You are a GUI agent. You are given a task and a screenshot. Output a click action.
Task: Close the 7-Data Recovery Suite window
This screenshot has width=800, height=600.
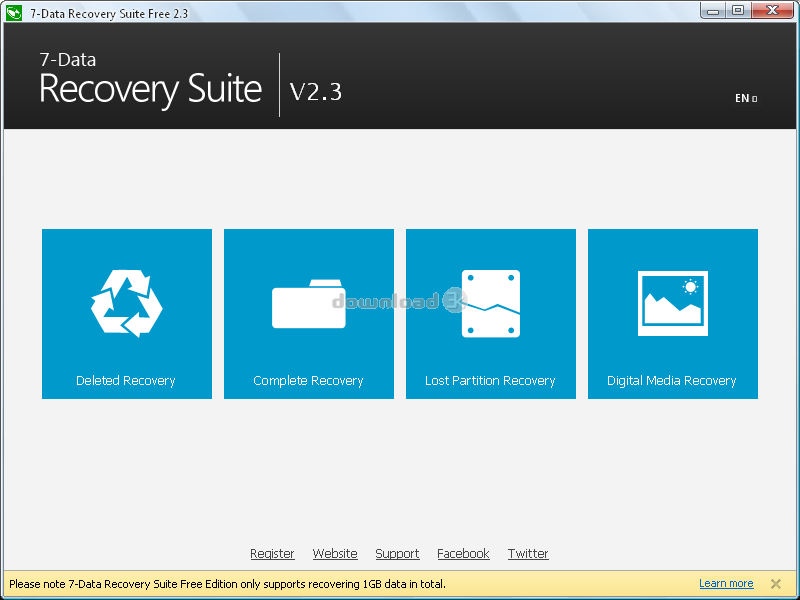click(772, 10)
